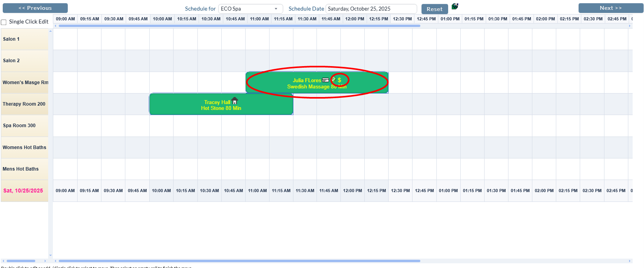Select the Julia FLores Swedish Massage appointment
644x268 pixels.
(317, 83)
